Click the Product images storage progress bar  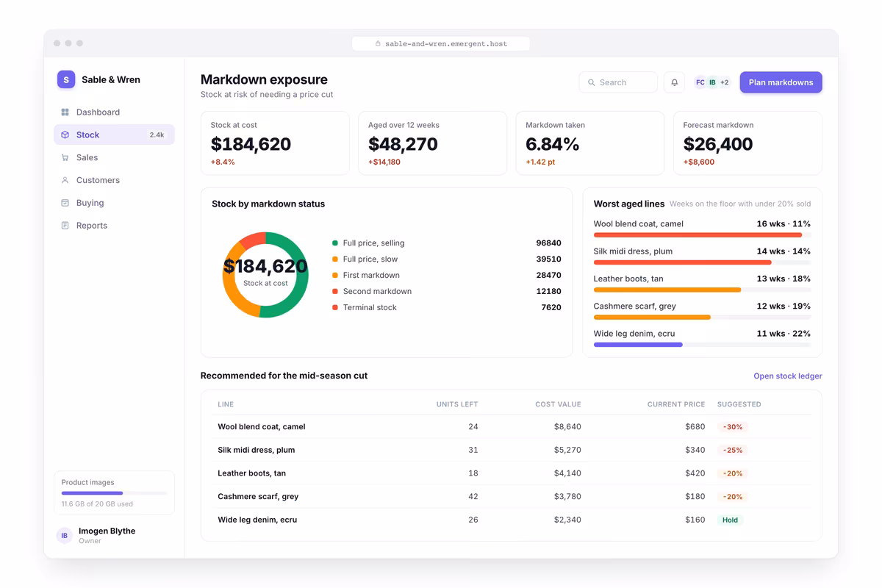tap(114, 493)
